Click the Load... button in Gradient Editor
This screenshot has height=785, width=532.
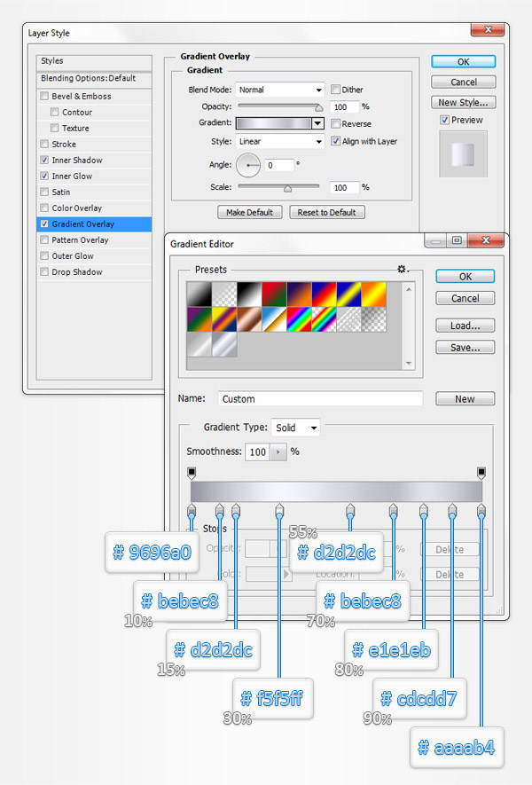click(x=465, y=326)
